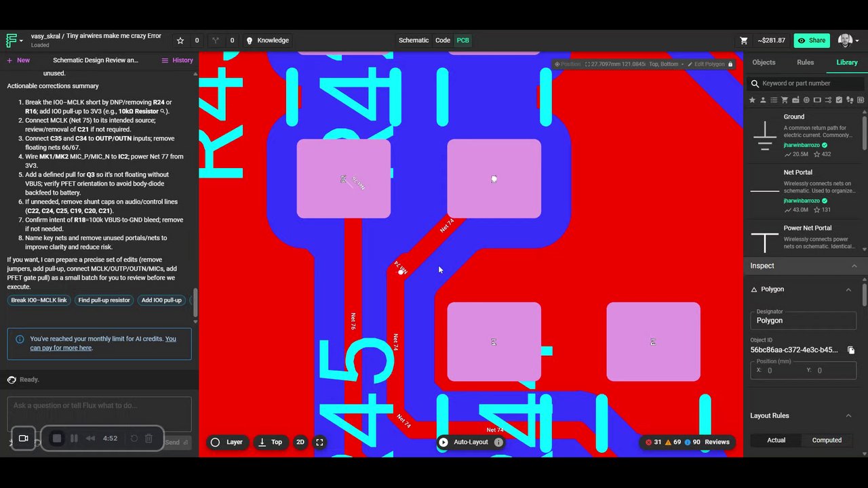Open the Knowledge panel
This screenshot has width=868, height=488.
267,41
